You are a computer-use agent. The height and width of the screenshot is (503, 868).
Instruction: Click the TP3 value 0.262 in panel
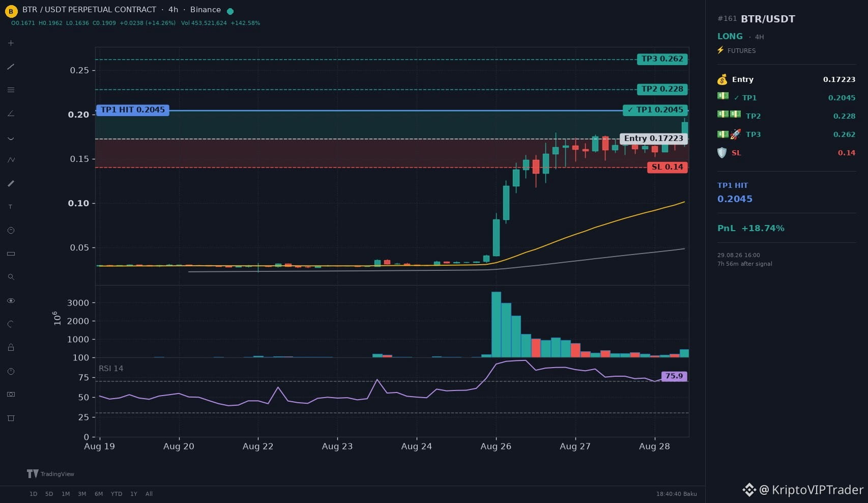[x=844, y=134]
